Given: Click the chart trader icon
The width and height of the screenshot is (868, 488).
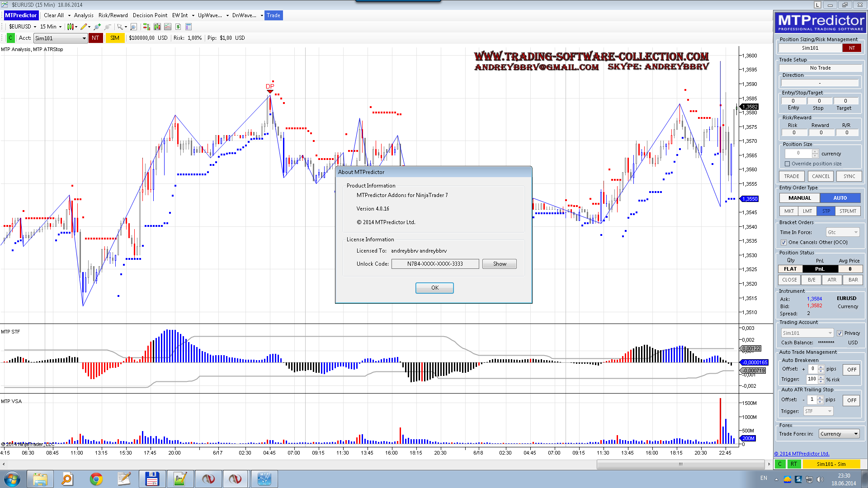Looking at the screenshot, I should tap(146, 27).
